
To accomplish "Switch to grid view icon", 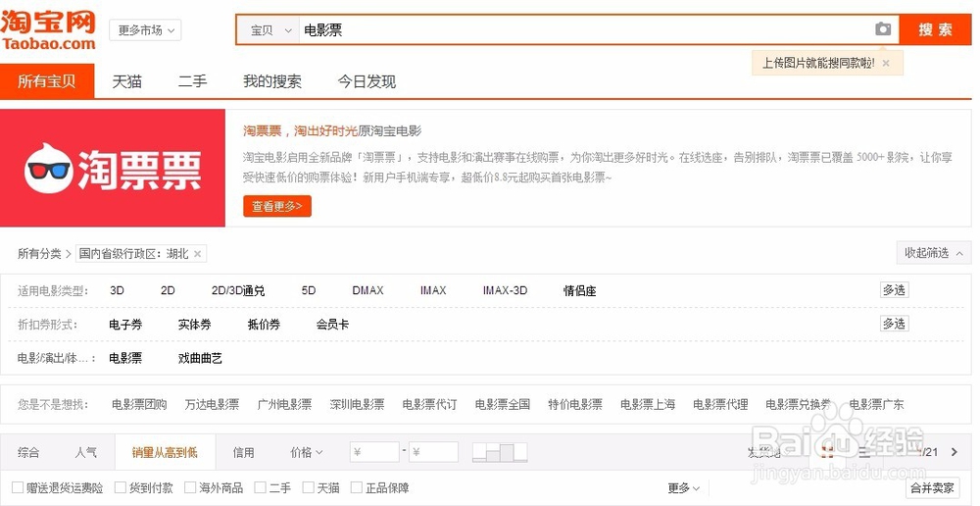I will click(828, 452).
